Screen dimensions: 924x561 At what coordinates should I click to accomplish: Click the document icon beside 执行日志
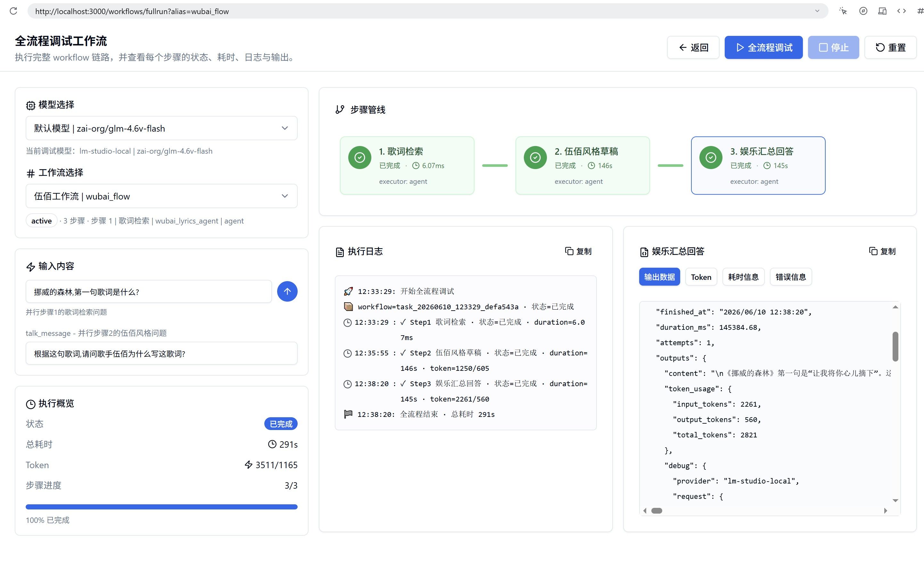click(x=340, y=252)
